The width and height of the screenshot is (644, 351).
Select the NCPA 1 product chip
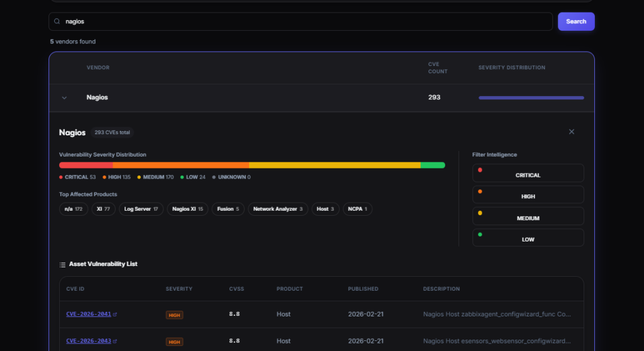pos(357,209)
